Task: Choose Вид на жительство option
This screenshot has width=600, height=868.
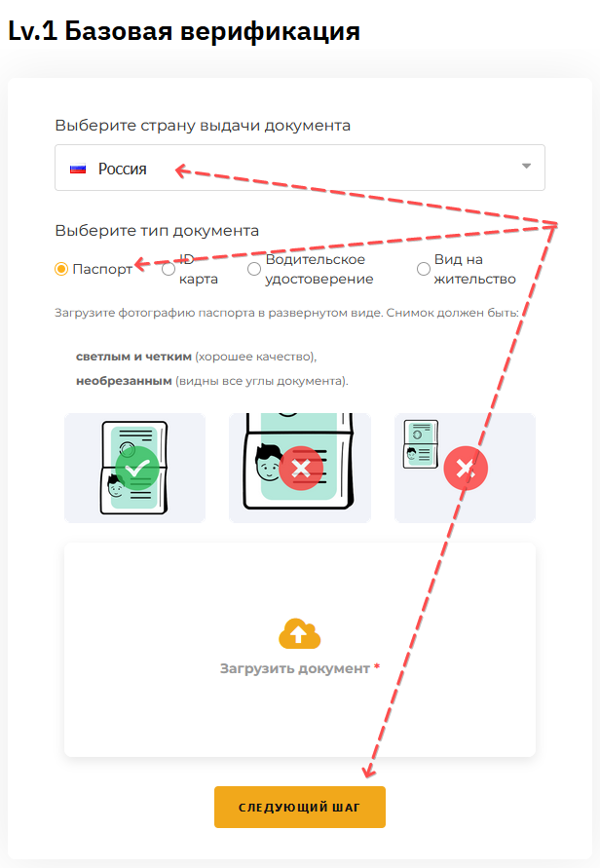Action: (x=424, y=269)
